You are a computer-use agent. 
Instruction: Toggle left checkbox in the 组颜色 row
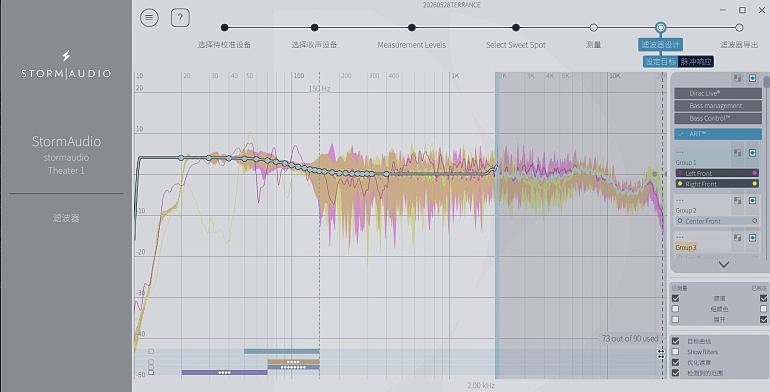tap(676, 309)
